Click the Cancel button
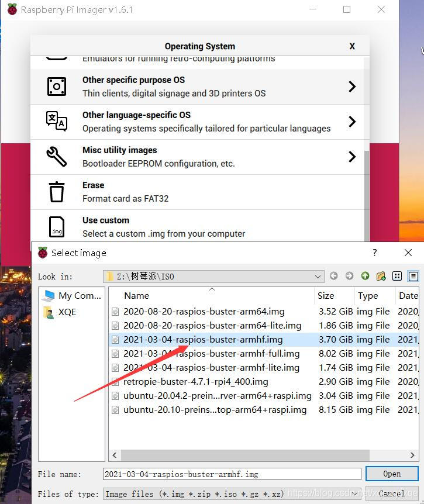Viewport: 424px width, 504px height. click(x=392, y=493)
